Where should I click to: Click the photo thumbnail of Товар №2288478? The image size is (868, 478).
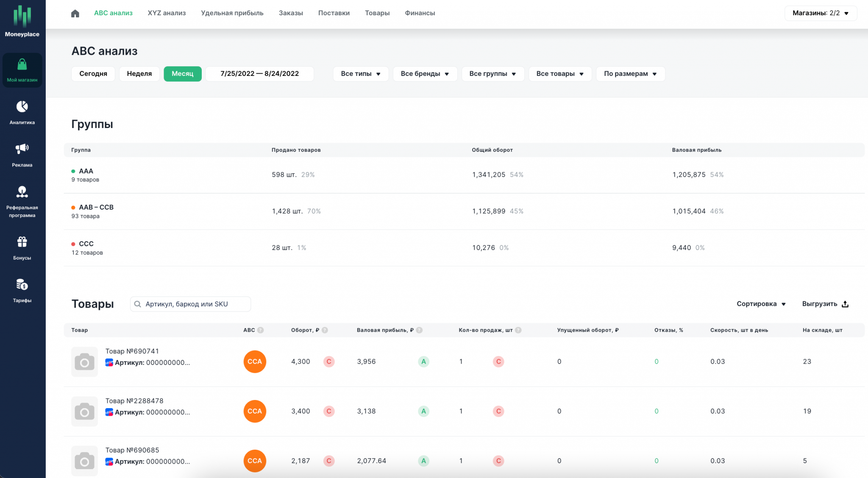point(84,411)
